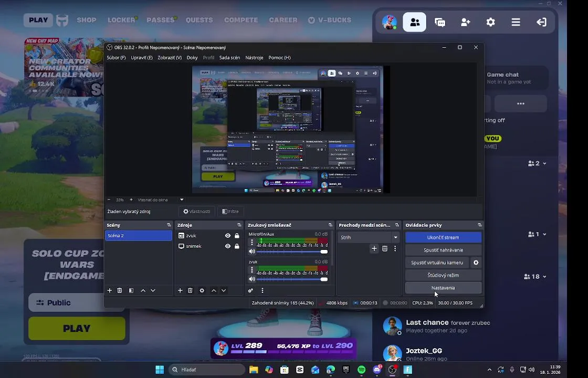Image resolution: width=588 pixels, height=378 pixels.
Task: Open Pomoc (H) menu
Action: [279, 58]
